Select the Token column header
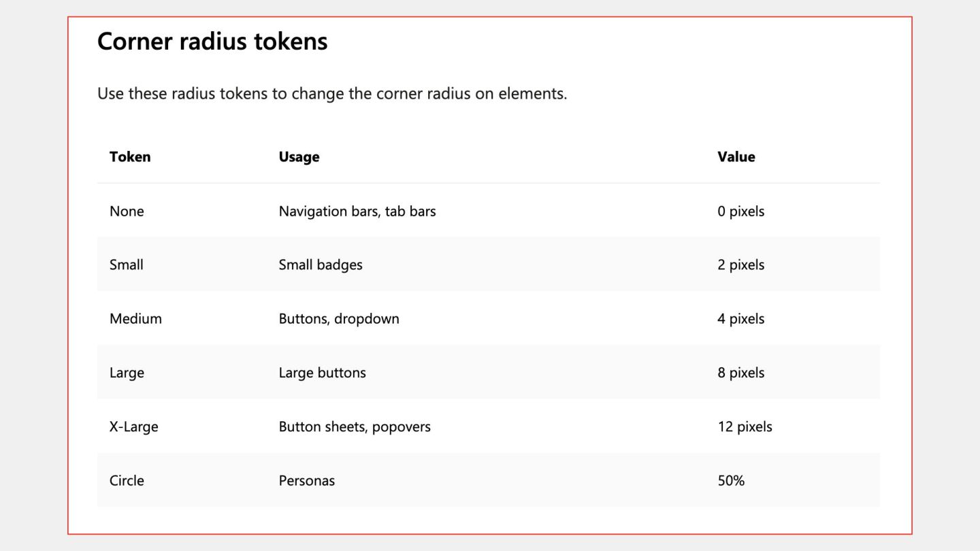Image resolution: width=980 pixels, height=551 pixels. [x=130, y=156]
